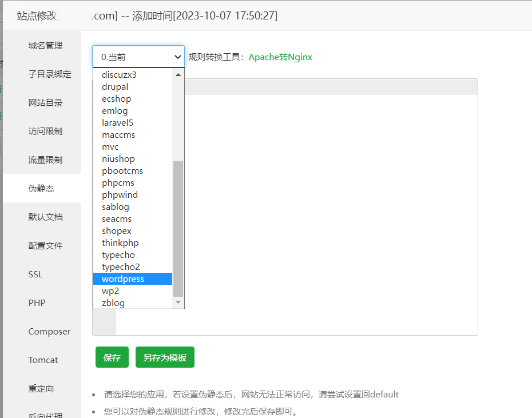Select wordpress from the template list
Screen dimensions: 532x418
(123, 279)
